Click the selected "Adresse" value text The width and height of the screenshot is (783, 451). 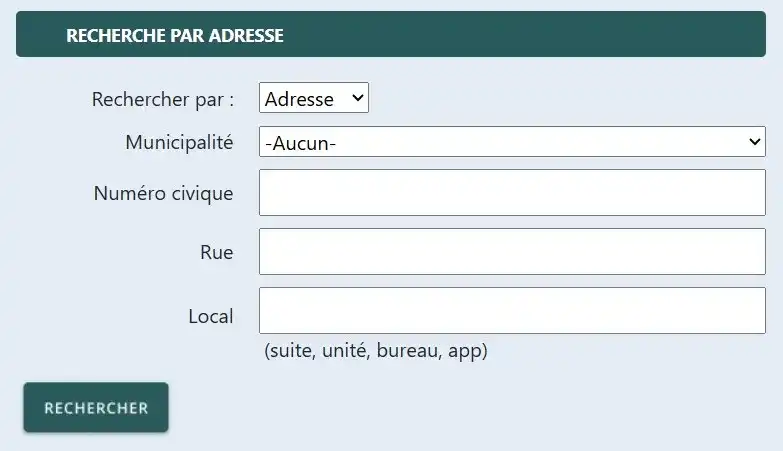[x=299, y=100]
